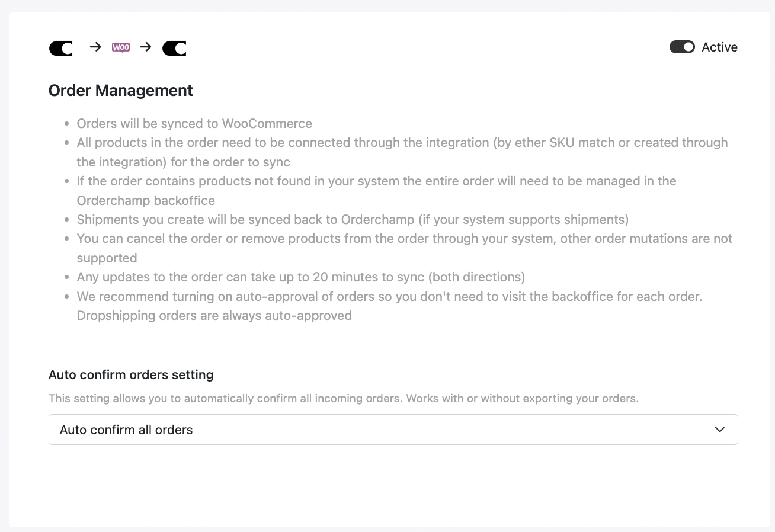Open the Auto confirm all orders dropdown
This screenshot has height=532, width=775.
(x=393, y=430)
